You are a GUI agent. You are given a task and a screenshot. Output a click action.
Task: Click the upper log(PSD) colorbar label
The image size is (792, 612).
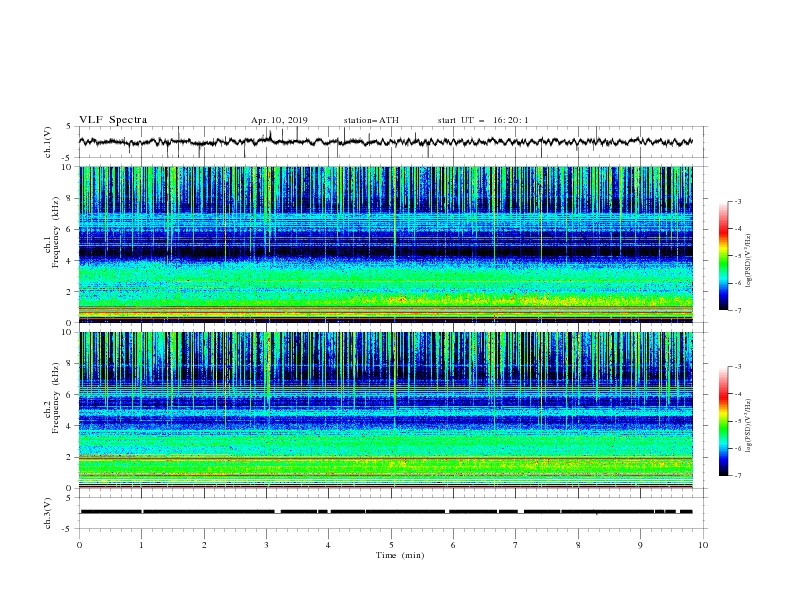tap(749, 261)
